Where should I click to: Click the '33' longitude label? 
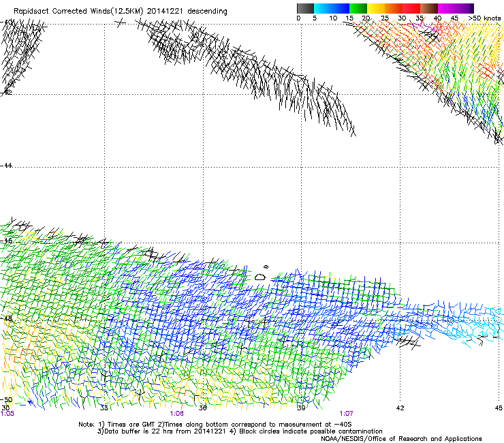(x=104, y=408)
